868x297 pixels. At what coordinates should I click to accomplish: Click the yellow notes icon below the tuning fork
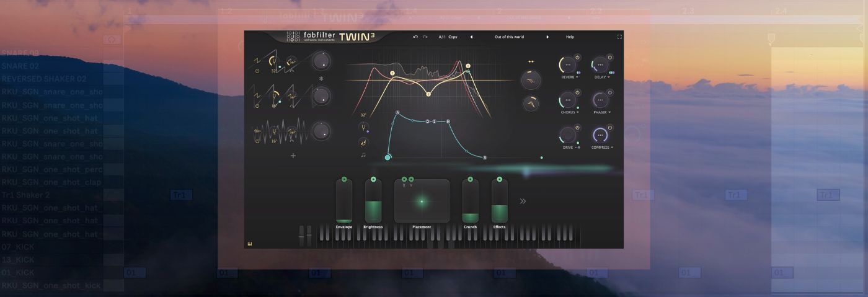(x=363, y=142)
